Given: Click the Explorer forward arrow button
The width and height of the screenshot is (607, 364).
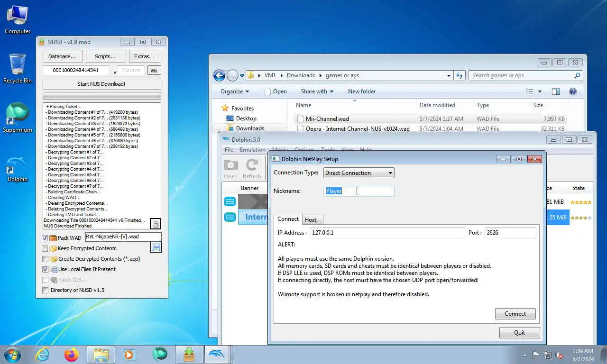Looking at the screenshot, I should pyautogui.click(x=232, y=75).
